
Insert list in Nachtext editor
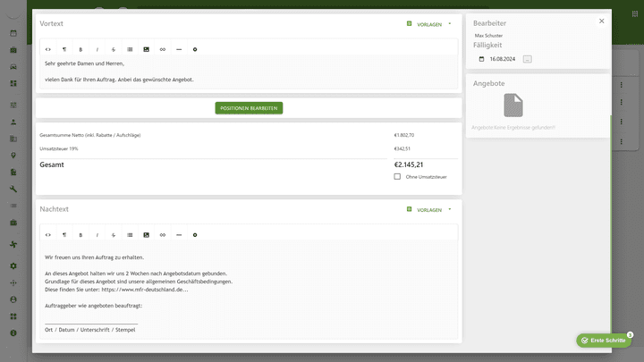(x=130, y=235)
